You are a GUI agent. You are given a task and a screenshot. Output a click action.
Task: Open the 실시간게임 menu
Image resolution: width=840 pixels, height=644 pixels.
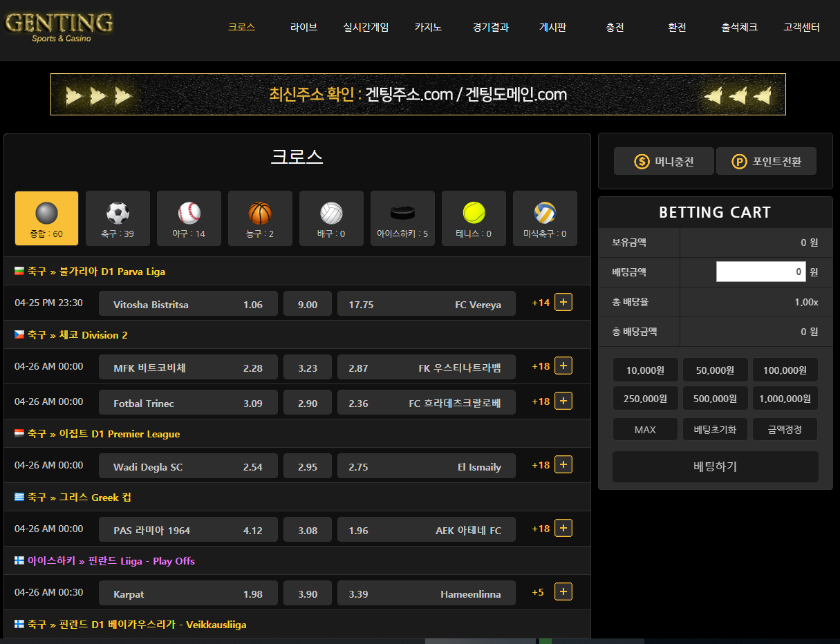click(366, 28)
